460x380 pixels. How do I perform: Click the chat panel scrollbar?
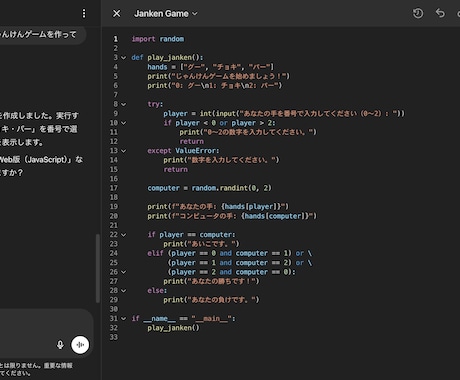[x=98, y=268]
